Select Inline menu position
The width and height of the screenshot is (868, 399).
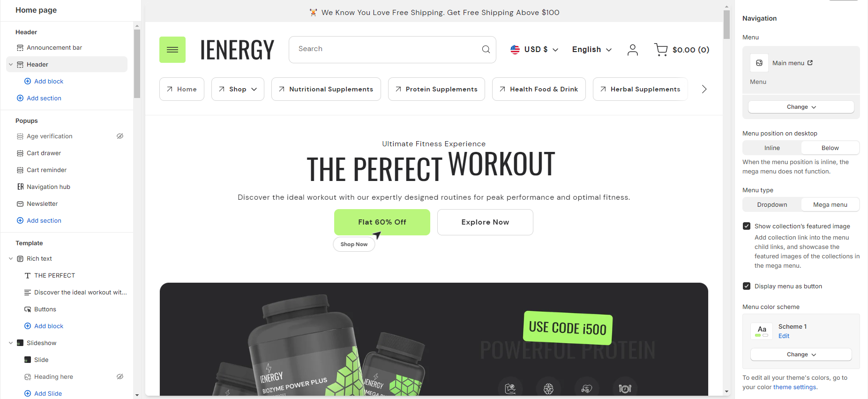(772, 148)
